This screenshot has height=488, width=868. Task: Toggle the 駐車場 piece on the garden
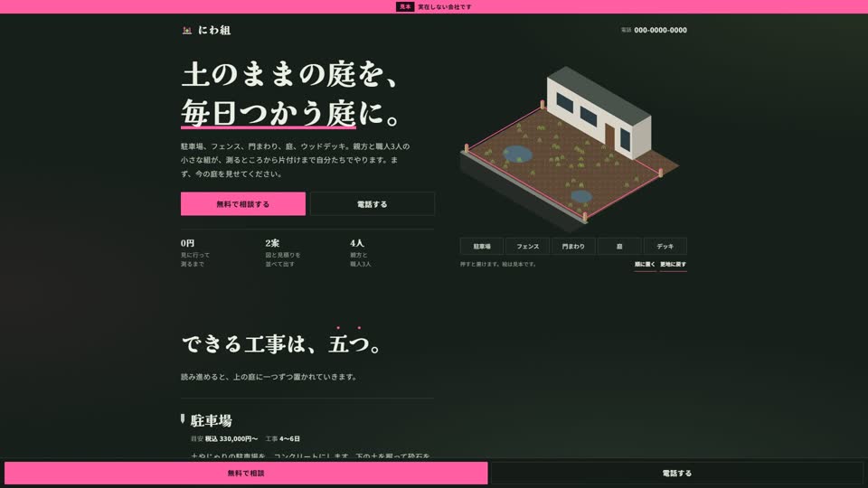point(482,246)
